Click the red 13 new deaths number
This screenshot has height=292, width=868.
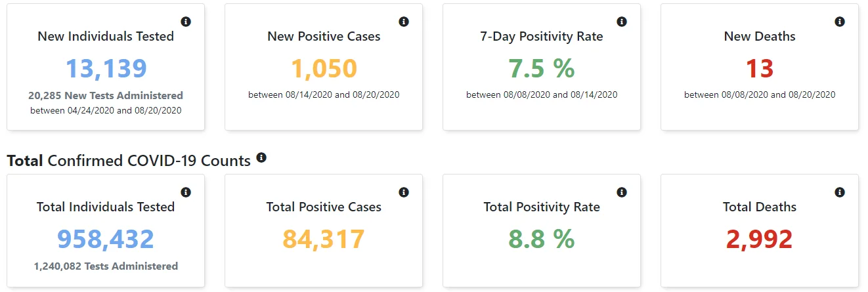[760, 68]
